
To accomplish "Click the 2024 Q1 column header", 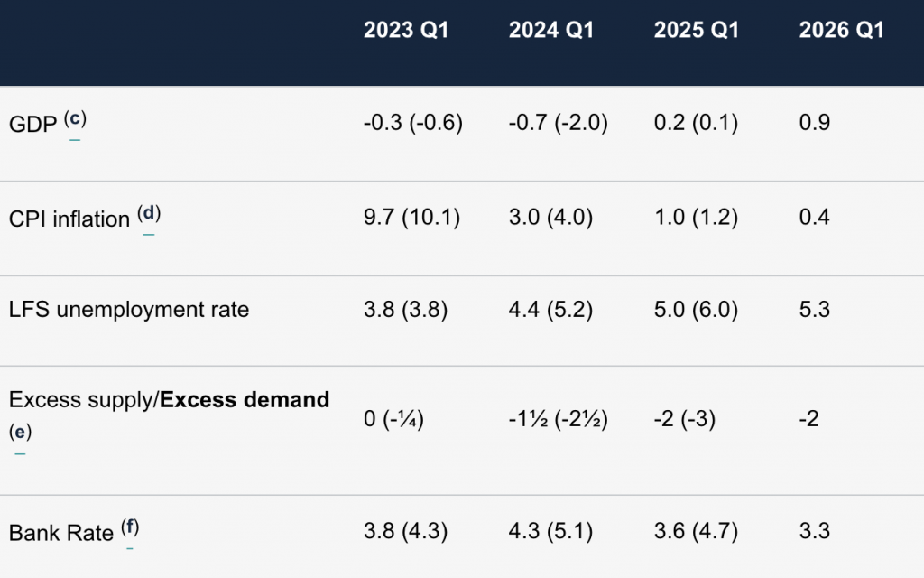I will pos(551,30).
